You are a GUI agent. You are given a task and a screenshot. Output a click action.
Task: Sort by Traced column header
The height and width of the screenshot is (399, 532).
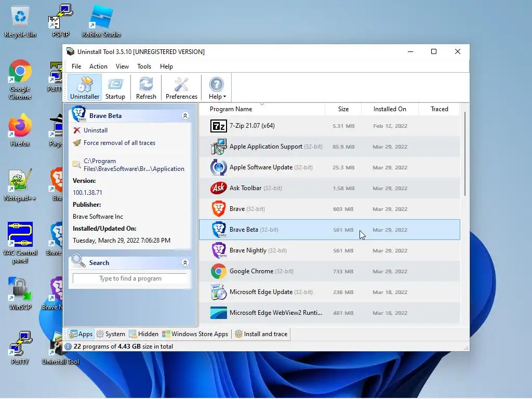439,109
